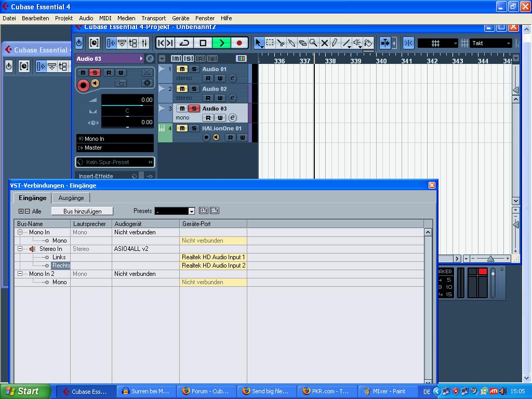The image size is (532, 399).
Task: Mute the Audio 02 track
Action: (x=182, y=89)
